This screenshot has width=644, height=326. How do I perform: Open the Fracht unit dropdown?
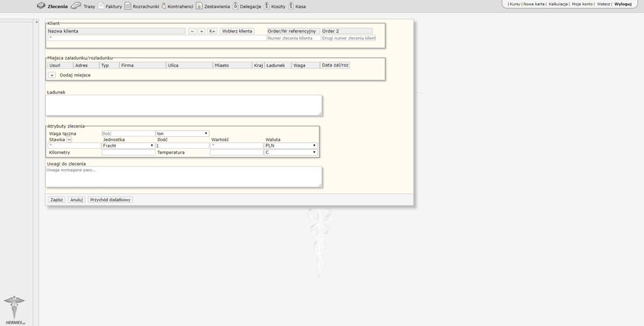(x=128, y=146)
